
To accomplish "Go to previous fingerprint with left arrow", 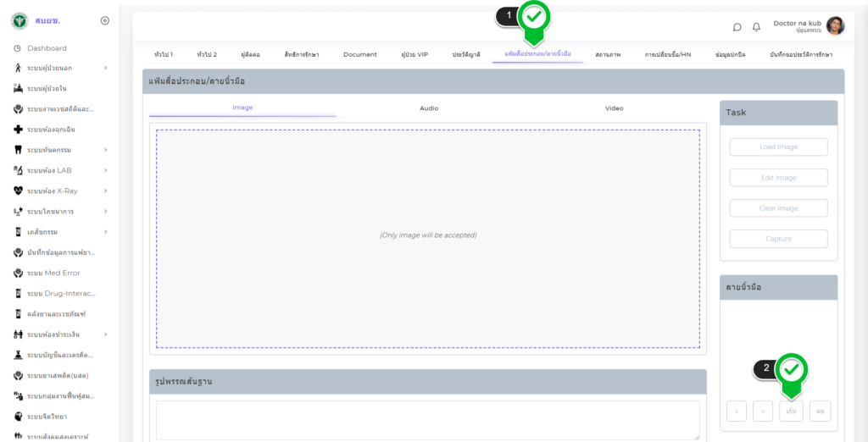I will [x=736, y=412].
